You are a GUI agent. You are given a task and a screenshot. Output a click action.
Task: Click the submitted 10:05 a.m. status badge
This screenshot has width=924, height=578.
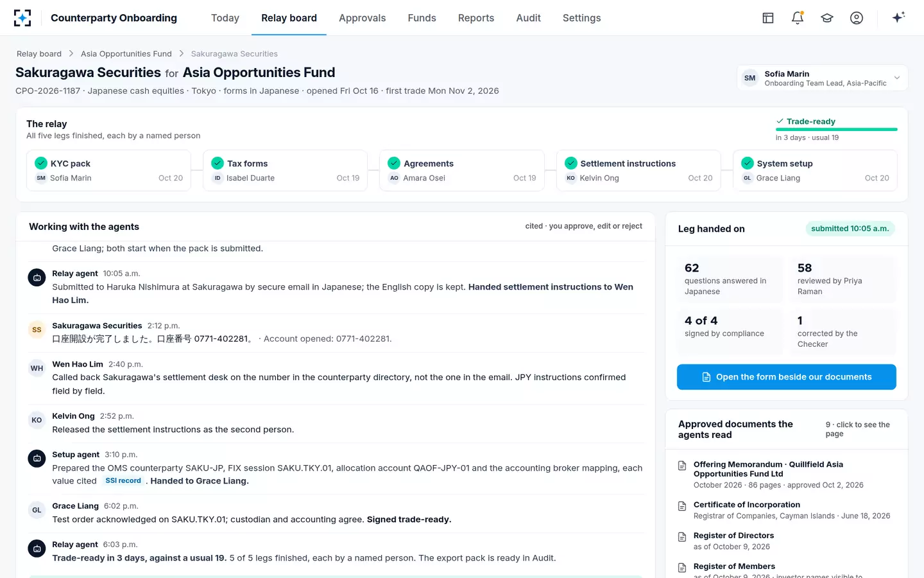850,229
